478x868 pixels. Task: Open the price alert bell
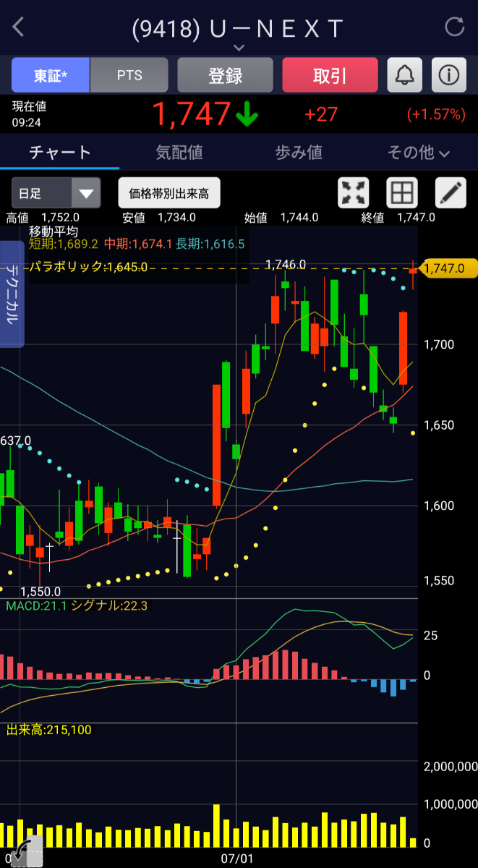click(405, 75)
